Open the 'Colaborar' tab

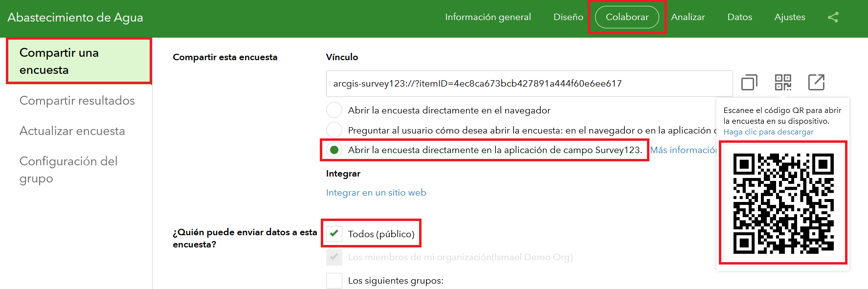click(x=627, y=17)
